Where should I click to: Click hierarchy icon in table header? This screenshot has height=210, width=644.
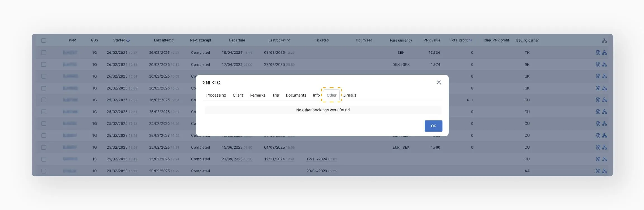tap(604, 40)
